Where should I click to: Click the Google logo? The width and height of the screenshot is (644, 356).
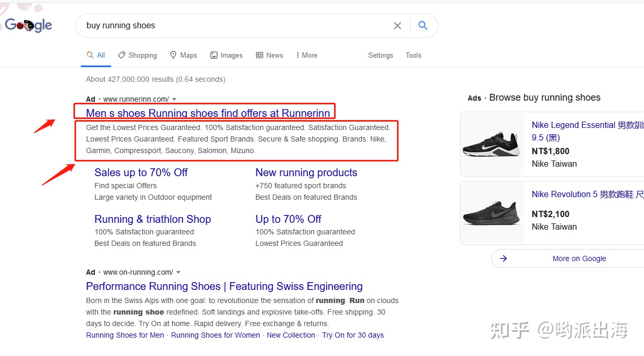[x=28, y=25]
